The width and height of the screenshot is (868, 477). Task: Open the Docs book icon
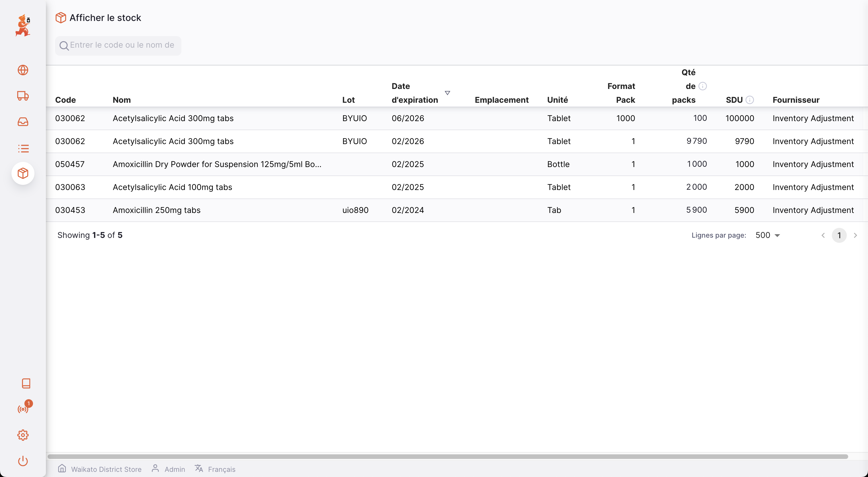click(x=26, y=383)
